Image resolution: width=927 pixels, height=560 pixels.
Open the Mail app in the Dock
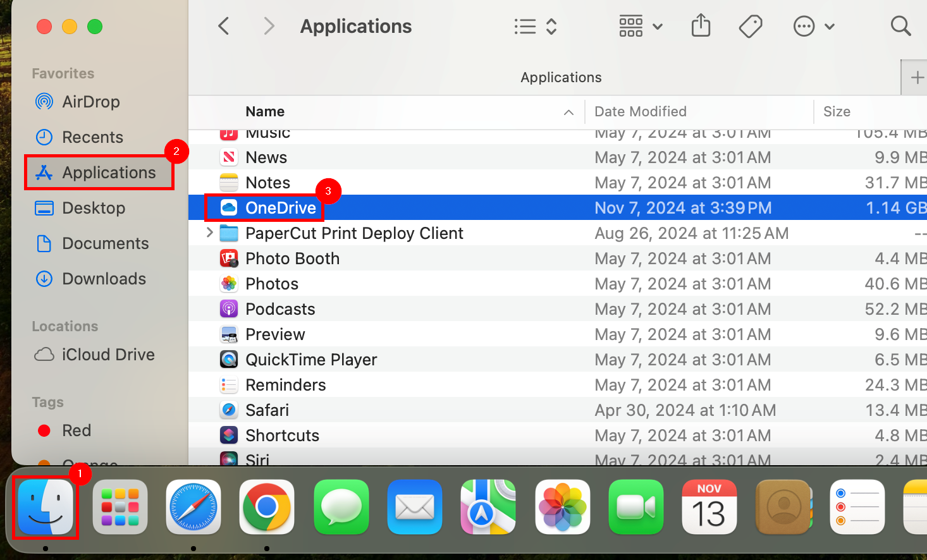click(x=415, y=507)
